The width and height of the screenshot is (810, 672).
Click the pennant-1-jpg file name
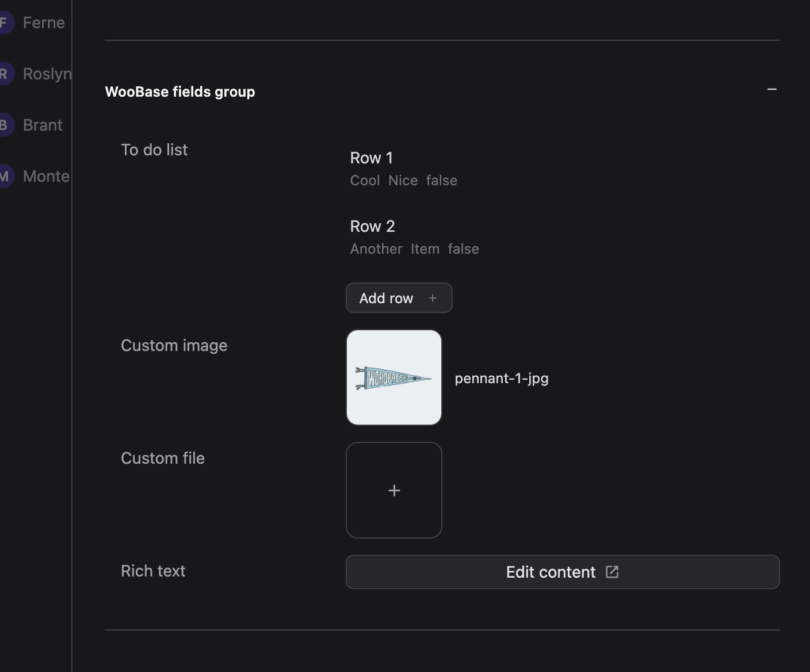pyautogui.click(x=502, y=378)
